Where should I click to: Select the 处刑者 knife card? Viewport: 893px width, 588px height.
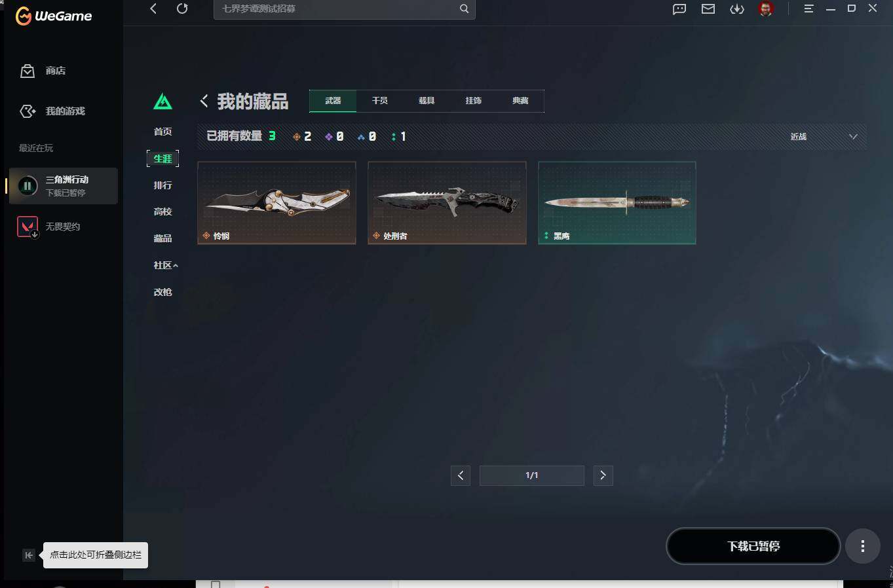click(x=447, y=203)
